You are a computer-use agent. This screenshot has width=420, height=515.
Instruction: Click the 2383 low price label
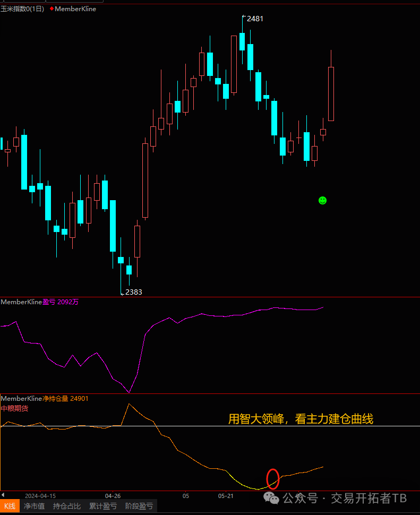point(134,292)
